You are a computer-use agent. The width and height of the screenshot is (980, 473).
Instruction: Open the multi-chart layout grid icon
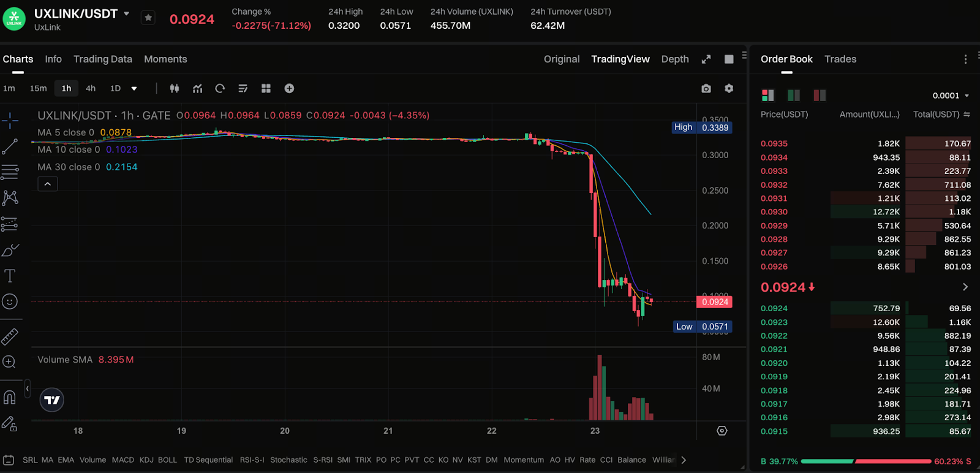click(x=266, y=88)
